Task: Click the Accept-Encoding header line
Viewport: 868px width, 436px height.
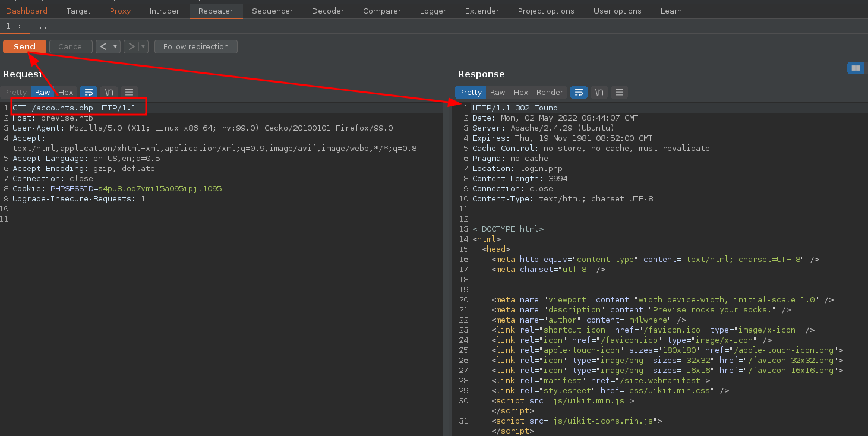Action: 84,169
